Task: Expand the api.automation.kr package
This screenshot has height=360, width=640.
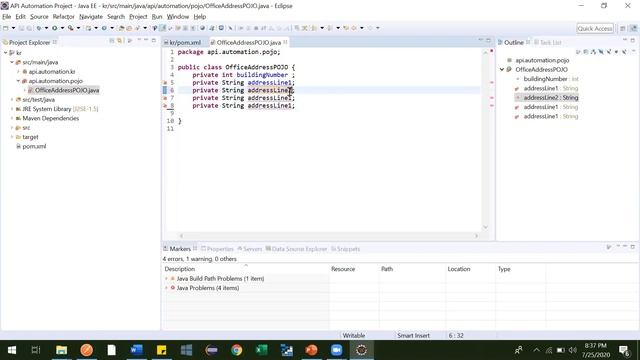Action: [x=18, y=72]
